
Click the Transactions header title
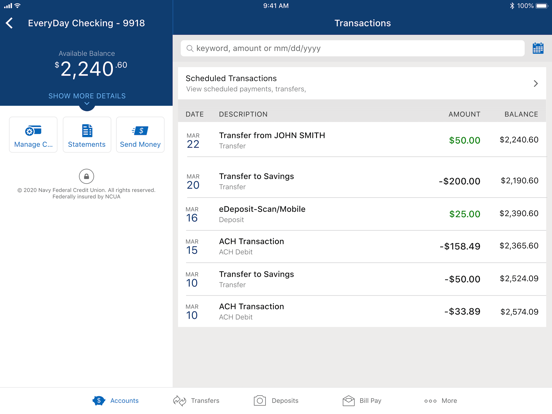(x=363, y=23)
